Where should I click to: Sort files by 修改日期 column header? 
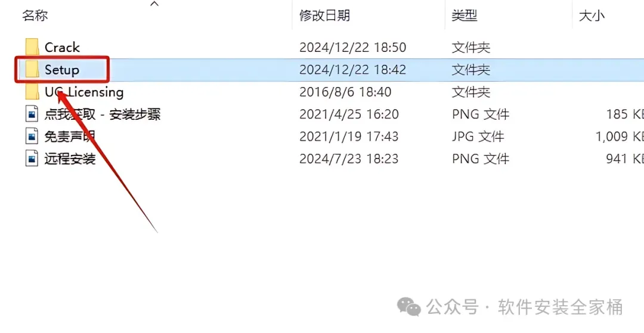coord(324,15)
